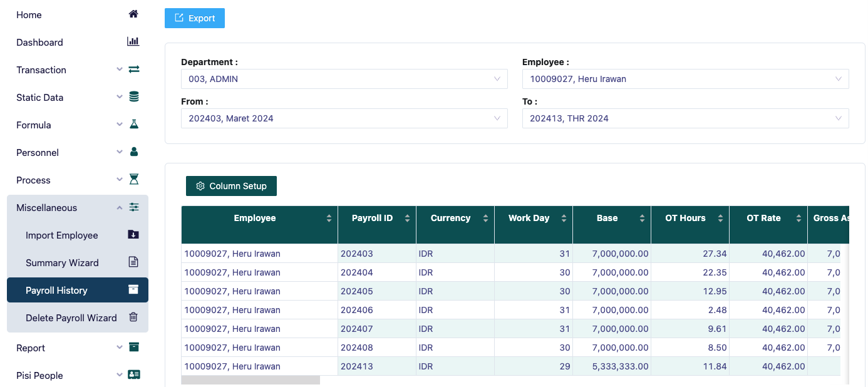868x387 pixels.
Task: Click the Personnel person icon
Action: 133,152
